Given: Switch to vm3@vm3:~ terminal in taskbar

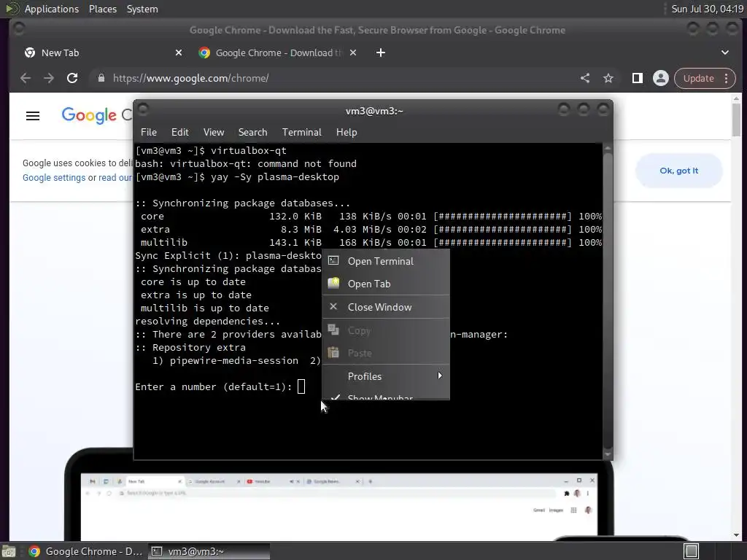Looking at the screenshot, I should click(x=209, y=551).
